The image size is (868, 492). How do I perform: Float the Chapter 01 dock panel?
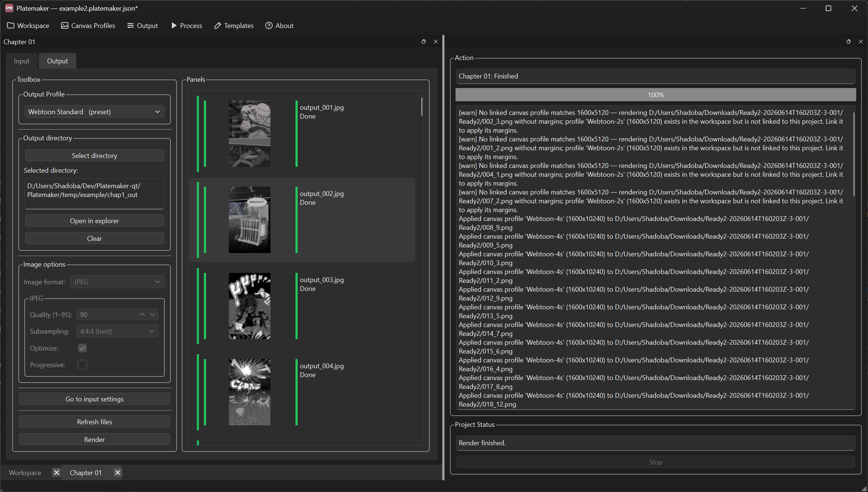(424, 42)
